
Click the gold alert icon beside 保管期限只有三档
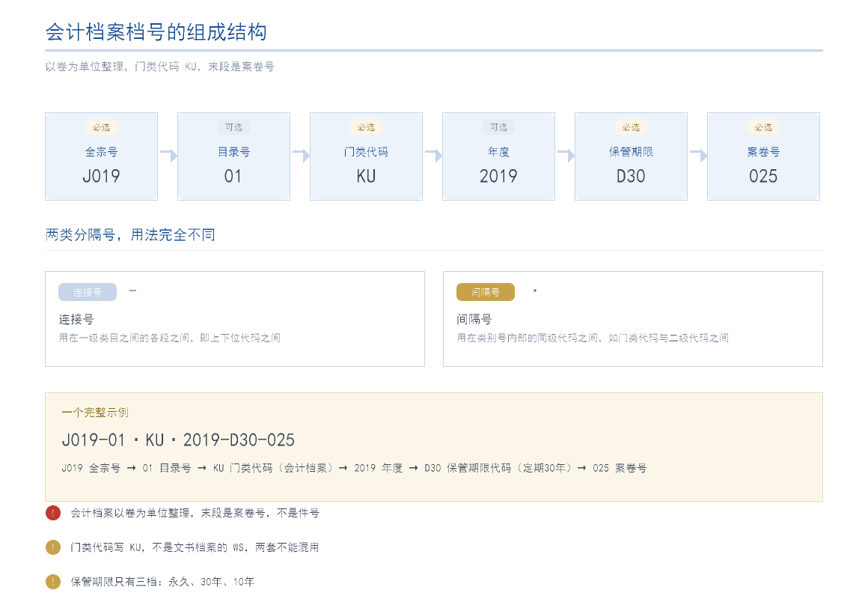[52, 582]
